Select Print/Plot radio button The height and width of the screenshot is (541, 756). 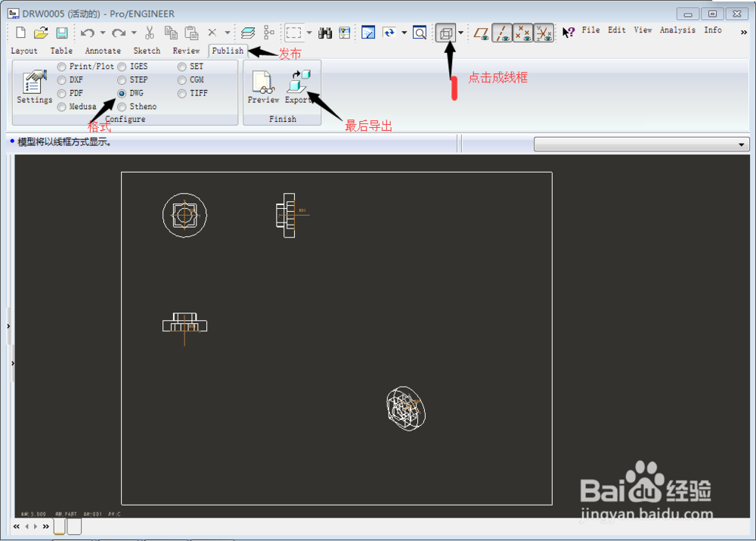pos(62,67)
